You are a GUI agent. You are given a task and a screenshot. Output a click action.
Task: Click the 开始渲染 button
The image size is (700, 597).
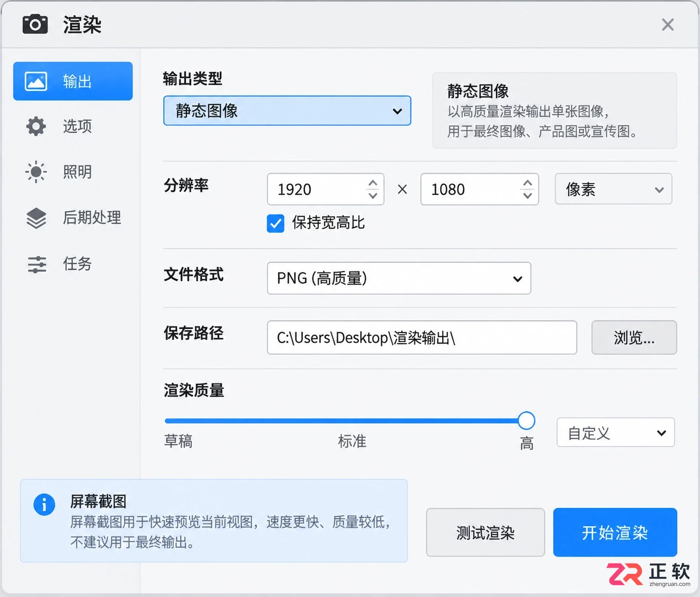tap(615, 532)
